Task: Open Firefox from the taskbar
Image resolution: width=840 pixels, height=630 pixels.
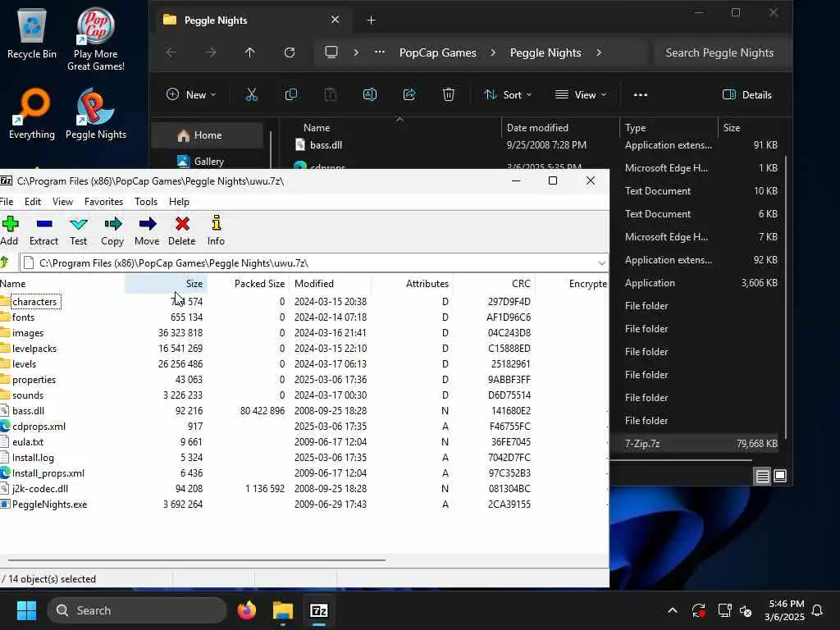Action: tap(246, 610)
